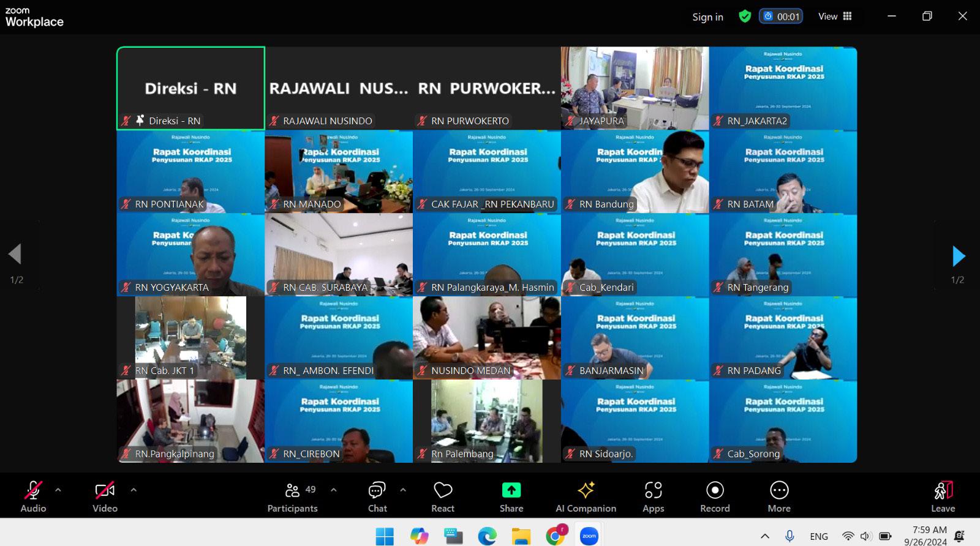
Task: Click the RN PONTIANAK name label
Action: [x=169, y=204]
